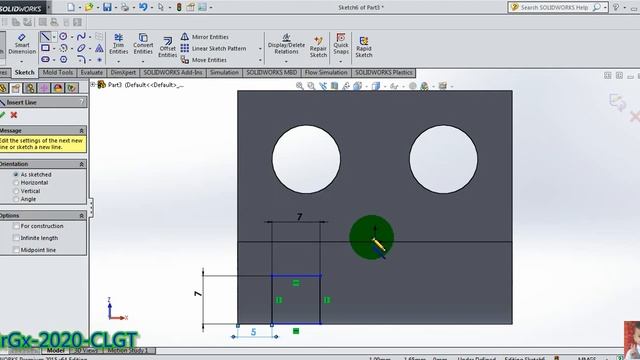640x360 pixels.
Task: Select the Angle orientation option
Action: coord(16,199)
